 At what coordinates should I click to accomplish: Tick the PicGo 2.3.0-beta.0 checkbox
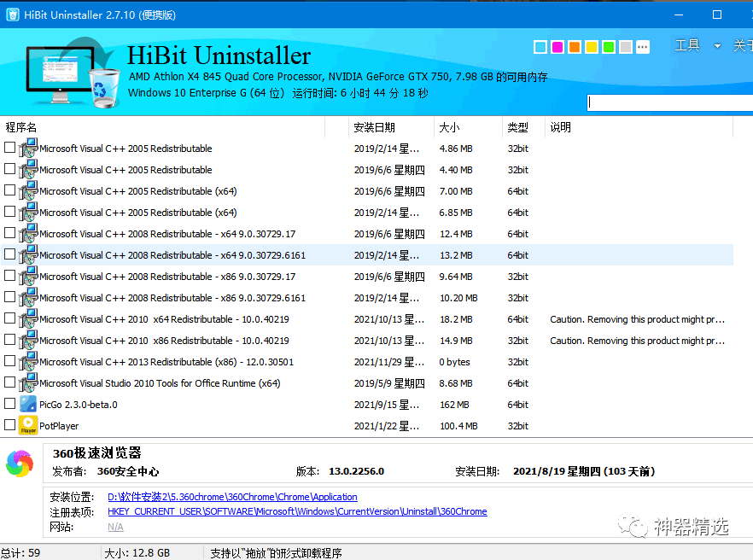coord(10,404)
